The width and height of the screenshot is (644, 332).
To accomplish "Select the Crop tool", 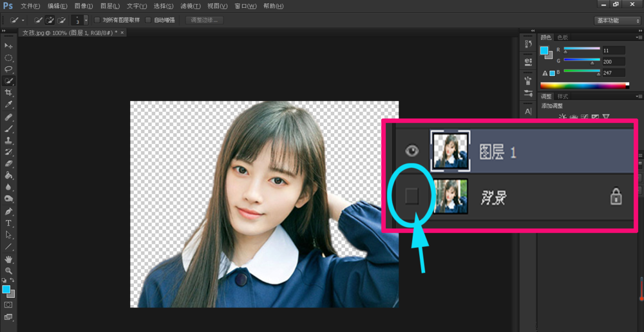I will click(x=8, y=93).
